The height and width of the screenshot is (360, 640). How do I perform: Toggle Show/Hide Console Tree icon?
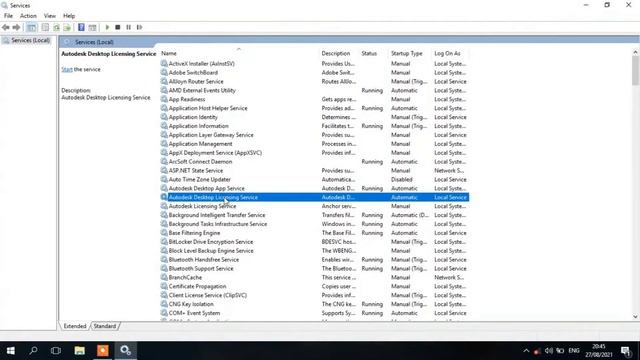[x=31, y=27]
